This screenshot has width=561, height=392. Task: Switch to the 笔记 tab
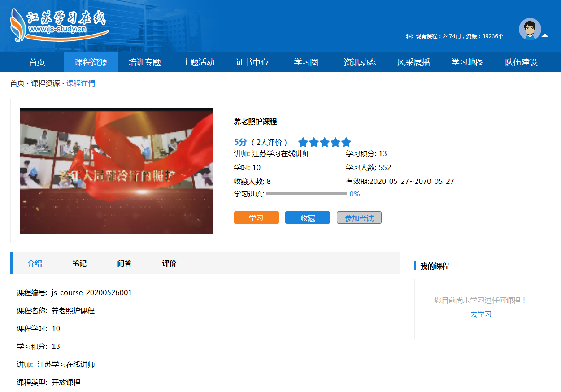[79, 263]
